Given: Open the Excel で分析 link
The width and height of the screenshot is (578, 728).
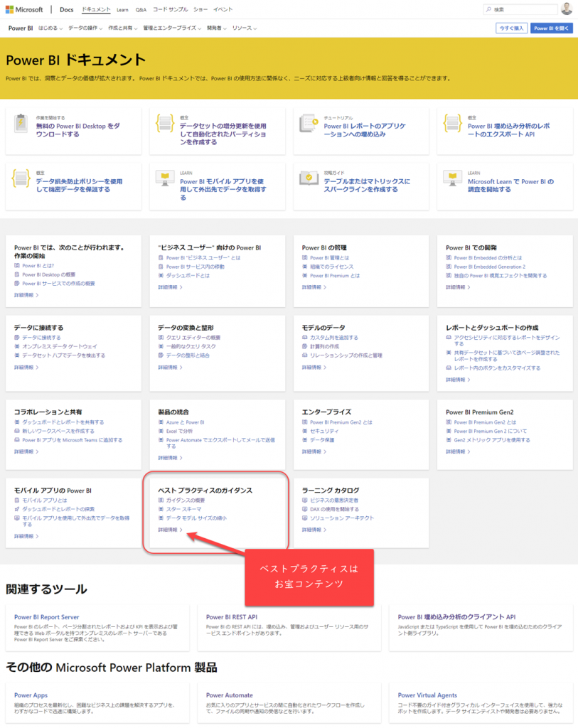Looking at the screenshot, I should coord(179,431).
